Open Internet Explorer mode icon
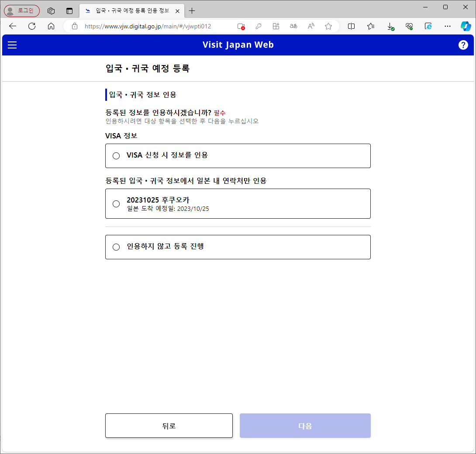Image resolution: width=476 pixels, height=454 pixels. click(x=428, y=26)
